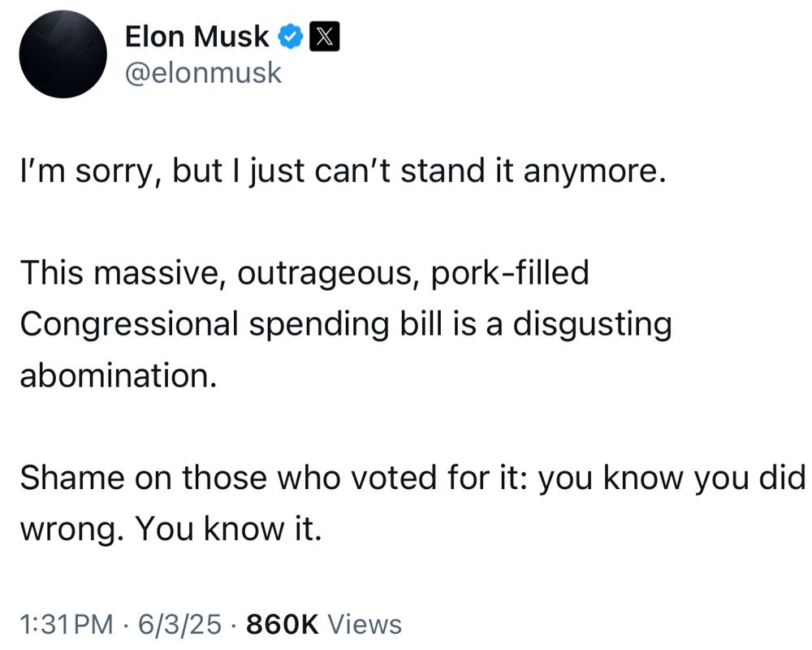Click the phrase "spending bill" in the tweet
Image resolution: width=812 pixels, height=650 pixels.
(346, 324)
